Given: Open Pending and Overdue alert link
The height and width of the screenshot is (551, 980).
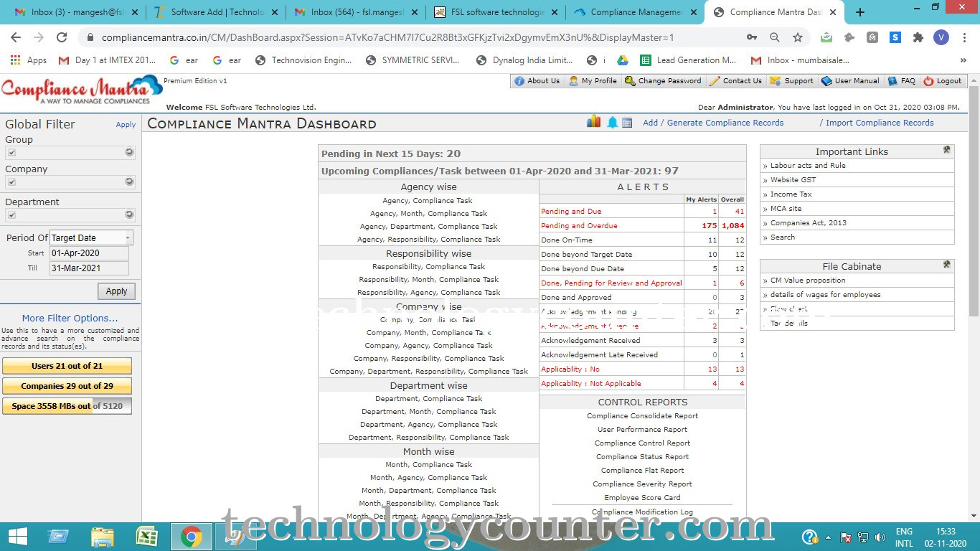Looking at the screenshot, I should coord(579,225).
